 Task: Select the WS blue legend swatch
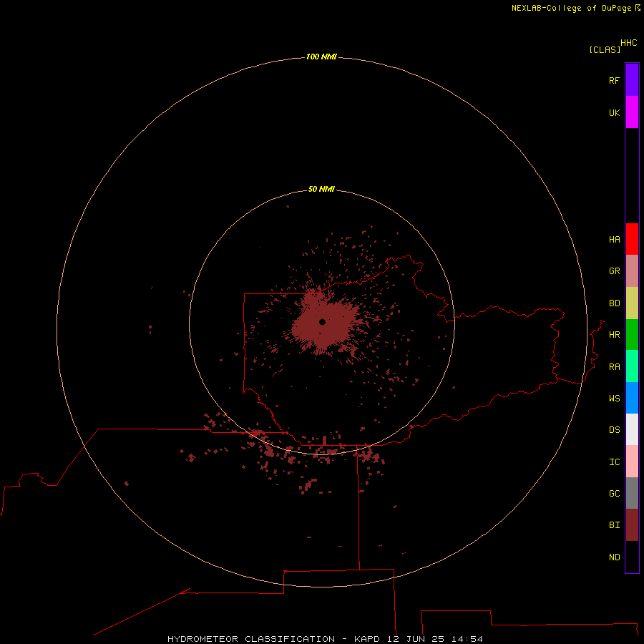632,398
